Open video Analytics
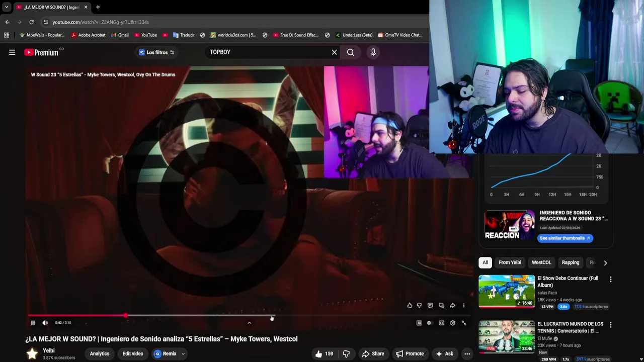644x362 pixels. click(99, 354)
